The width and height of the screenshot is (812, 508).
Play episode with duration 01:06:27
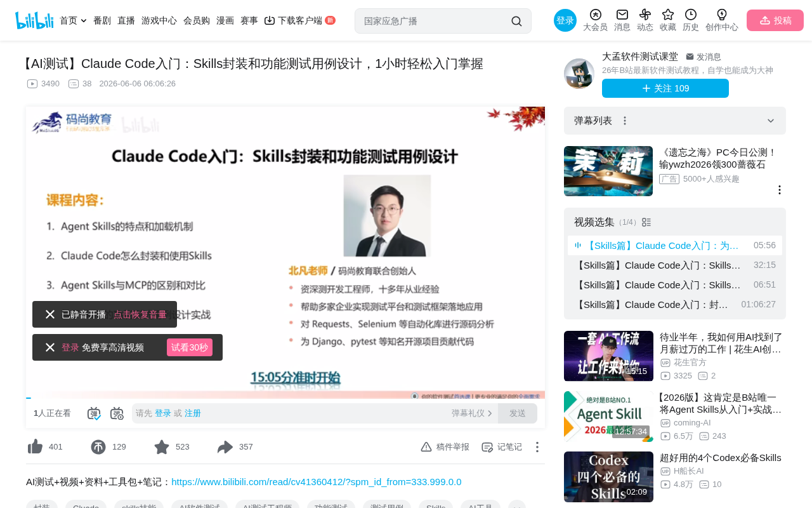pos(675,304)
